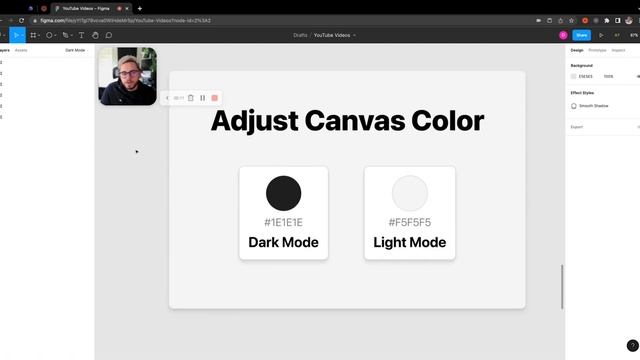This screenshot has width=640, height=360.
Task: Click the Present play icon
Action: (601, 35)
